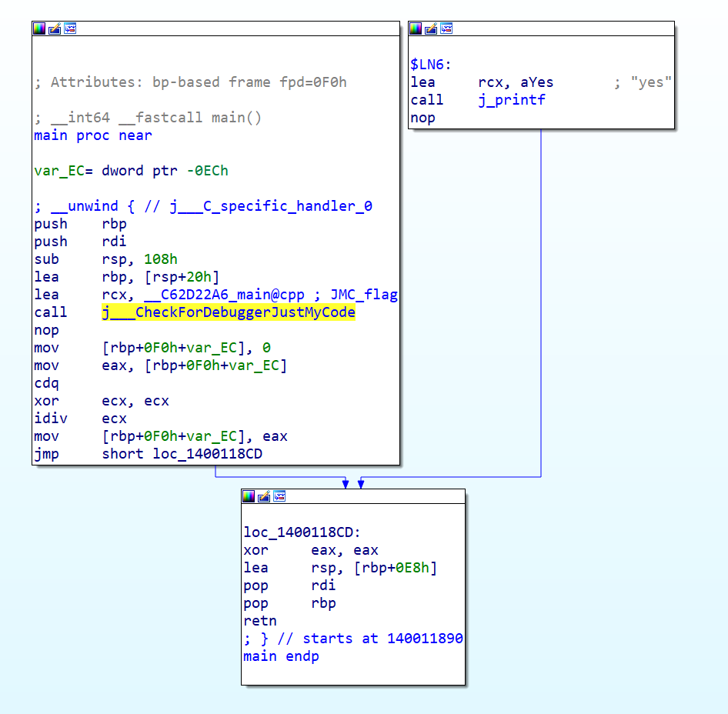The image size is (728, 714).
Task: Click 'cdq' instruction
Action: click(x=46, y=383)
